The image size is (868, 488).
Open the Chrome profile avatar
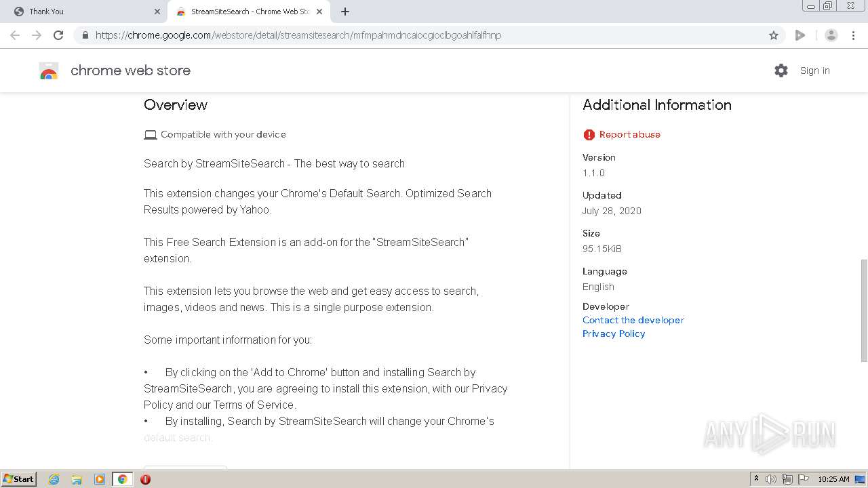(831, 35)
